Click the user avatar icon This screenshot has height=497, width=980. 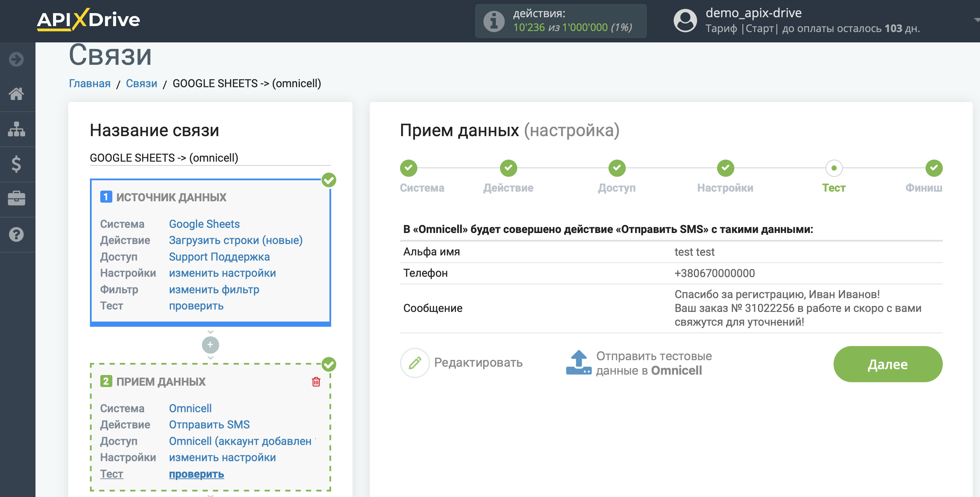pyautogui.click(x=685, y=21)
